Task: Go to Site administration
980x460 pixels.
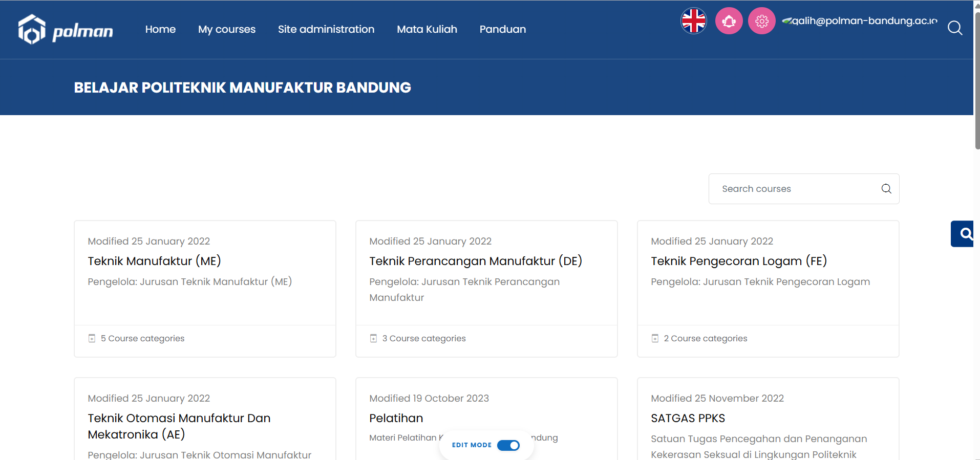Action: click(326, 29)
